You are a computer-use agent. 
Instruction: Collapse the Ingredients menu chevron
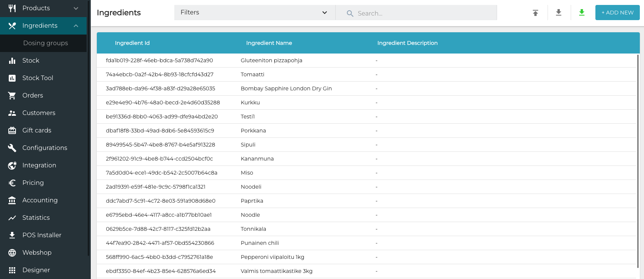pyautogui.click(x=76, y=26)
